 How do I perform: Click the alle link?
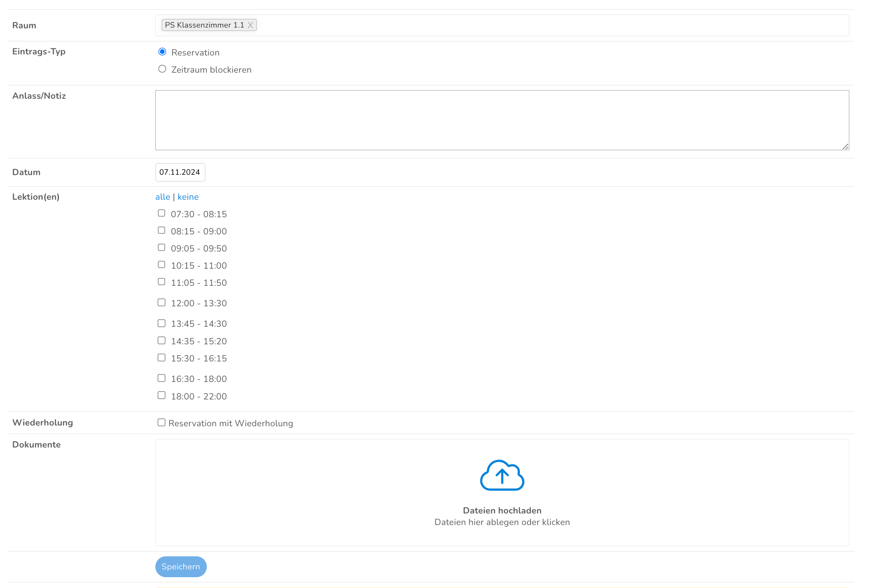162,197
